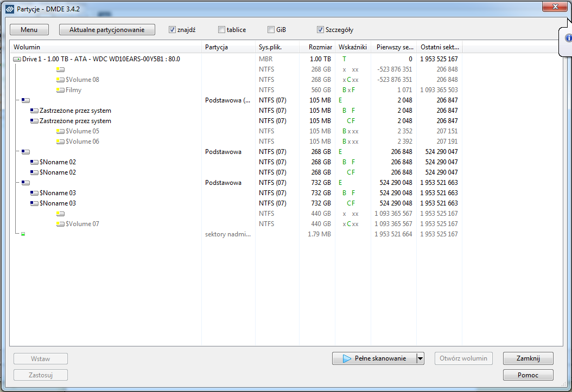Click the unnamed 268 GB found-volume icon under Drive 1
This screenshot has height=392, width=572.
[x=60, y=69]
